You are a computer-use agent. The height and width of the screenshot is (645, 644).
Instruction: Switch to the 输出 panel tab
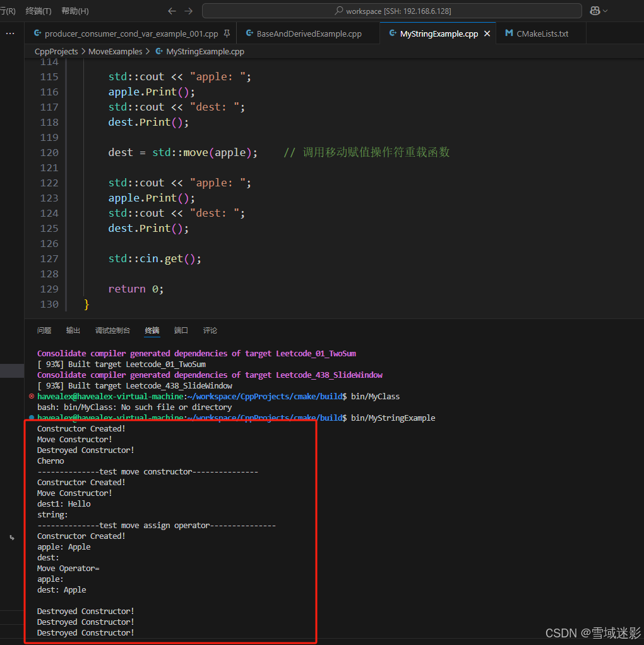point(73,330)
